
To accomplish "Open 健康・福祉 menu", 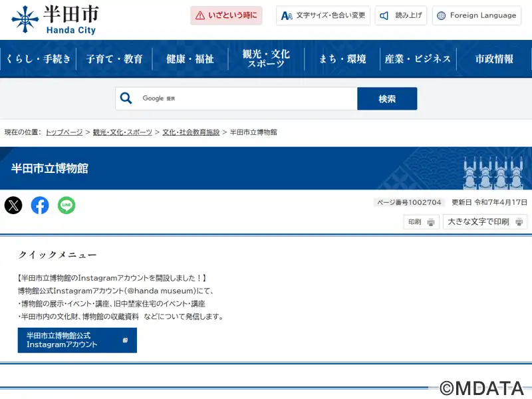I will tap(190, 59).
